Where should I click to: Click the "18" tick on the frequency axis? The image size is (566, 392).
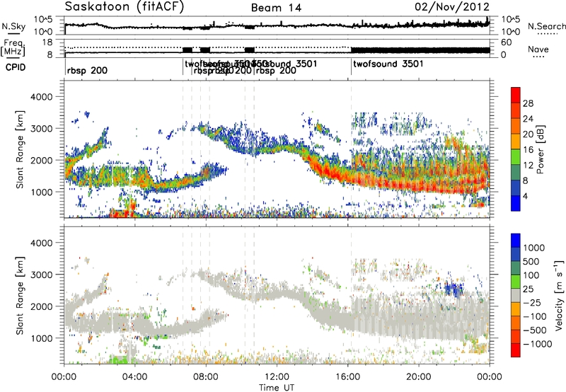tap(47, 42)
